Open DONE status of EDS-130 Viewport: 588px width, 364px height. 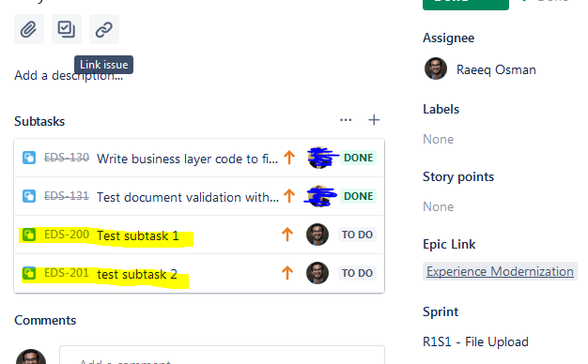[x=359, y=158]
